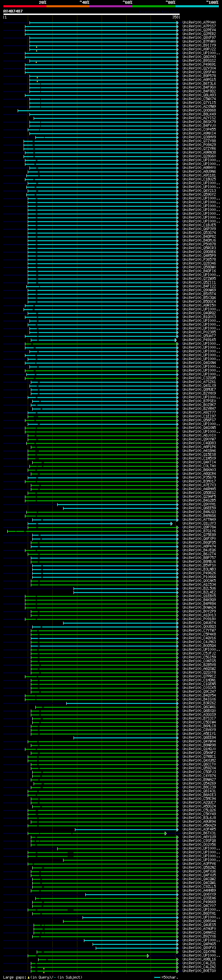The width and height of the screenshot is (222, 980).
Task: Click the purple ~60% identity legend segment
Action: point(111,6)
